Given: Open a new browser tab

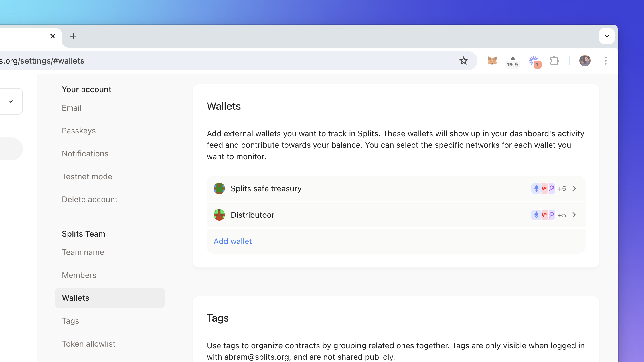Looking at the screenshot, I should [73, 36].
